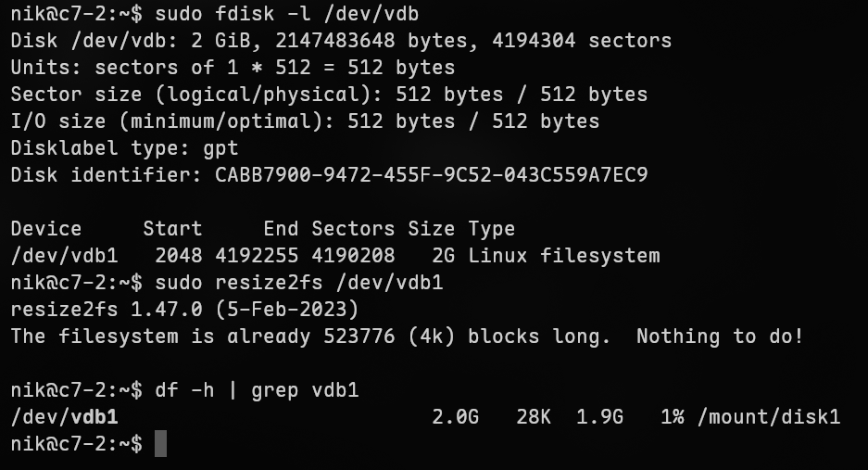Image resolution: width=868 pixels, height=470 pixels.
Task: Click the 'End' column header
Action: 281,229
